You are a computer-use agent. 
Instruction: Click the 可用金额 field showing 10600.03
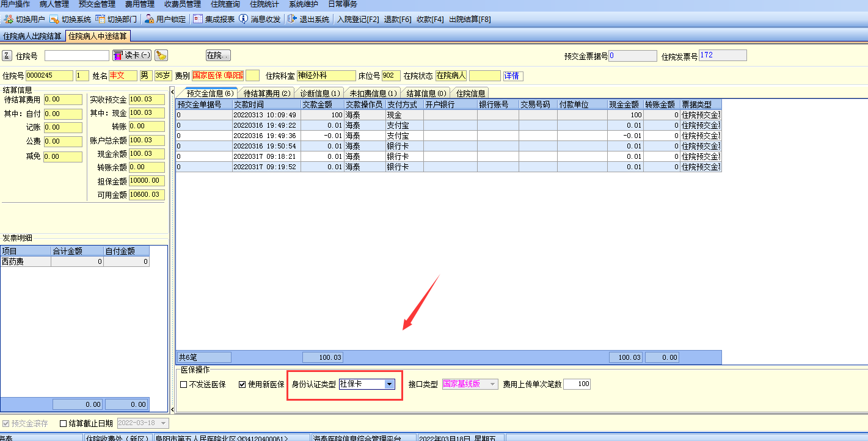coord(147,195)
